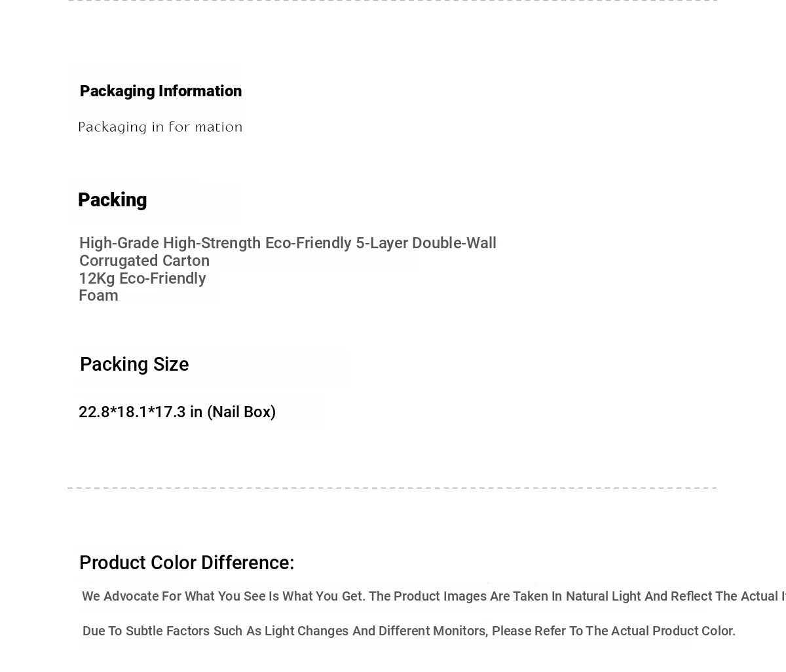Select the High-Grade High-Strength Eco-Friendly text line
Viewport: 786px width, 672px height.
(x=288, y=243)
